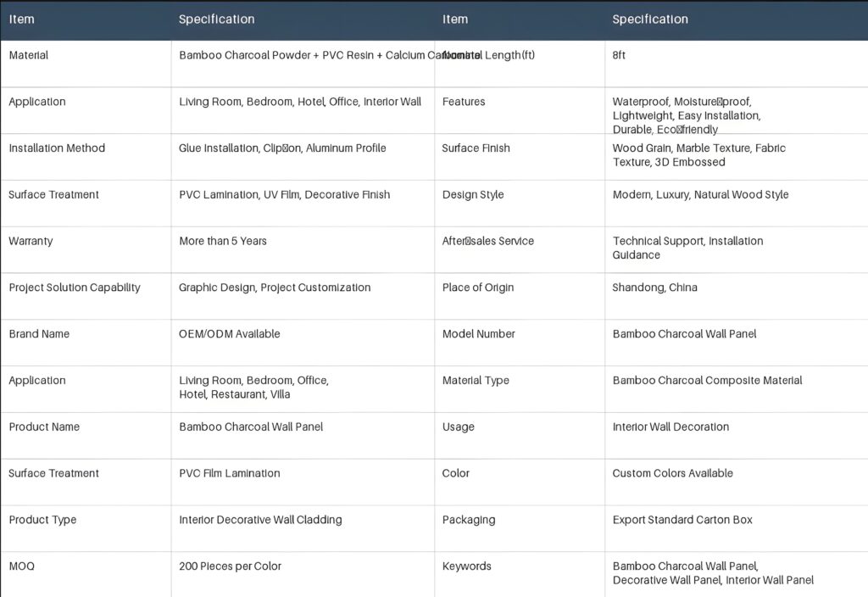Click the first Item column header
Viewport: 868px width, 597px height.
click(21, 20)
